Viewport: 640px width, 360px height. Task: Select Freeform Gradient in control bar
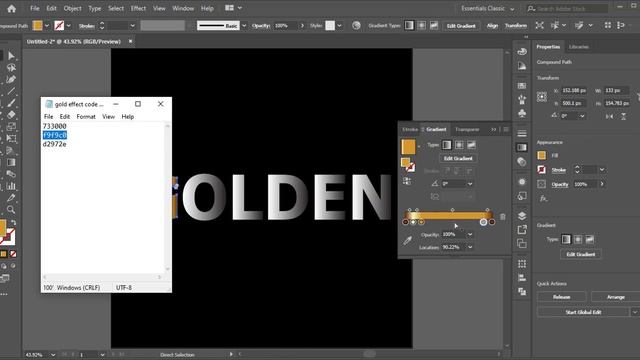[x=433, y=25]
